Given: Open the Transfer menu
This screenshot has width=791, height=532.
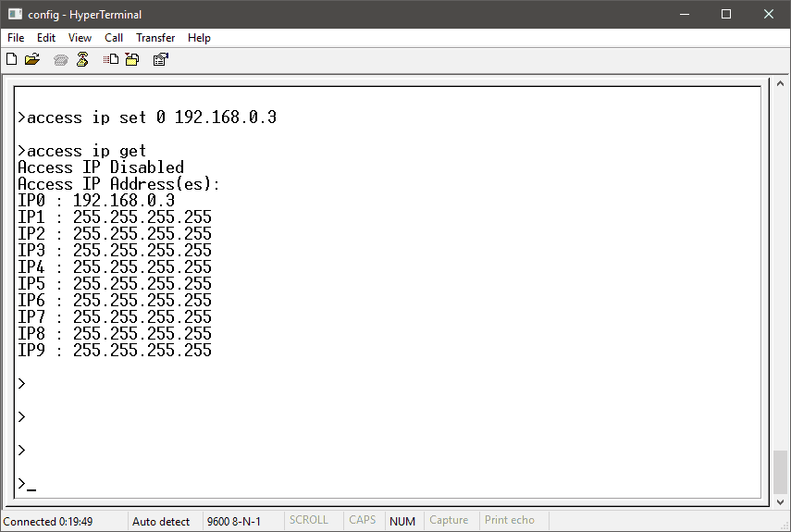Looking at the screenshot, I should click(x=155, y=38).
